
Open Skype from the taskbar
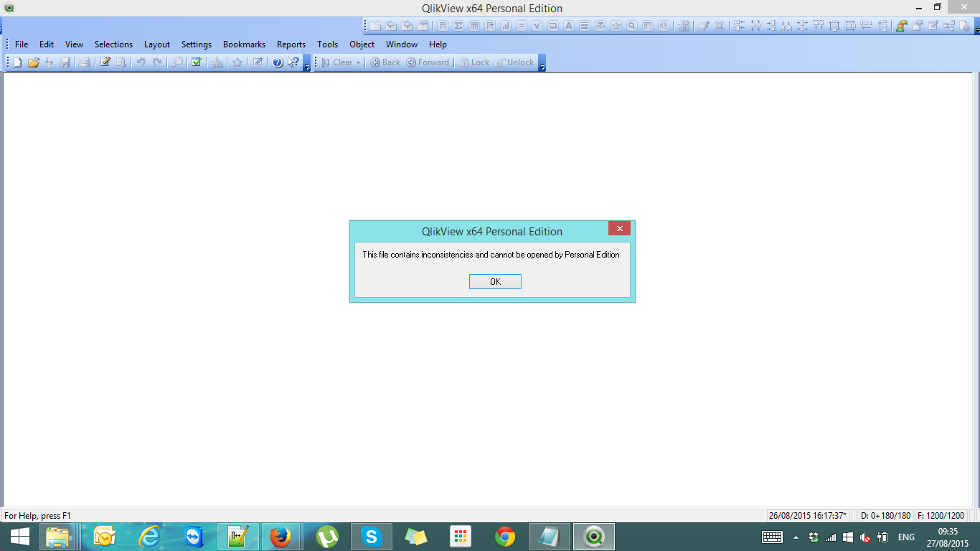coord(371,537)
